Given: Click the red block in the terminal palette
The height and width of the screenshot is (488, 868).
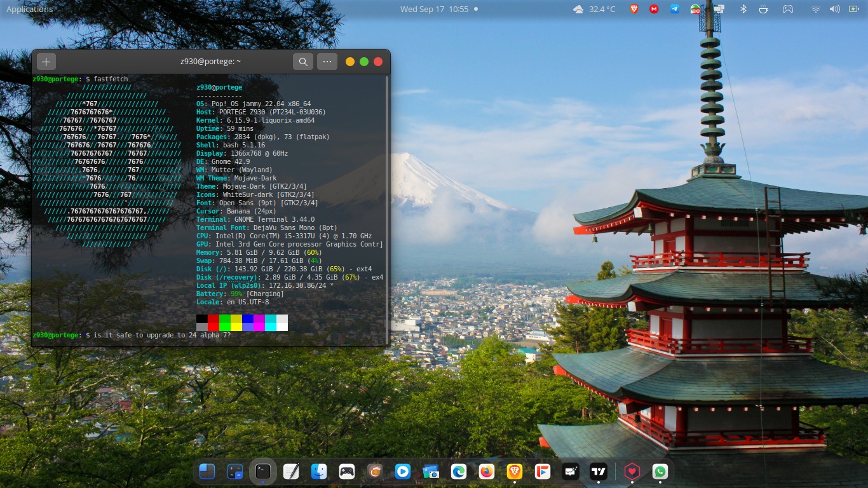Looking at the screenshot, I should click(x=214, y=323).
